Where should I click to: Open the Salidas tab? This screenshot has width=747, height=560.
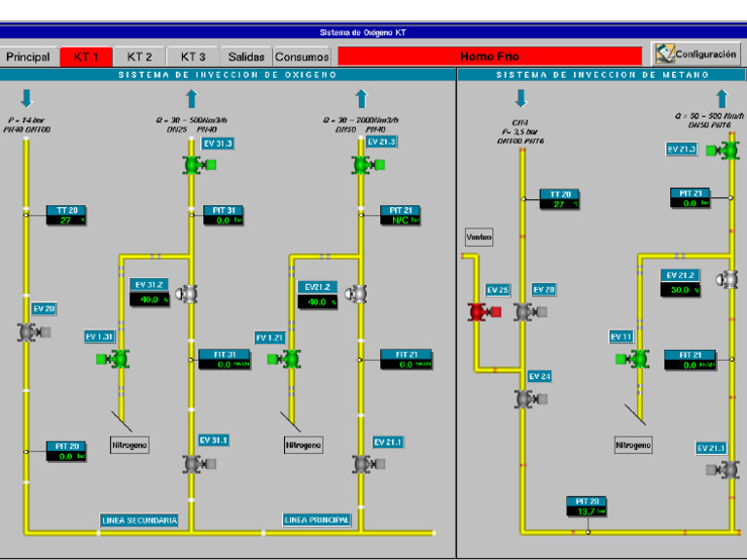pyautogui.click(x=246, y=57)
